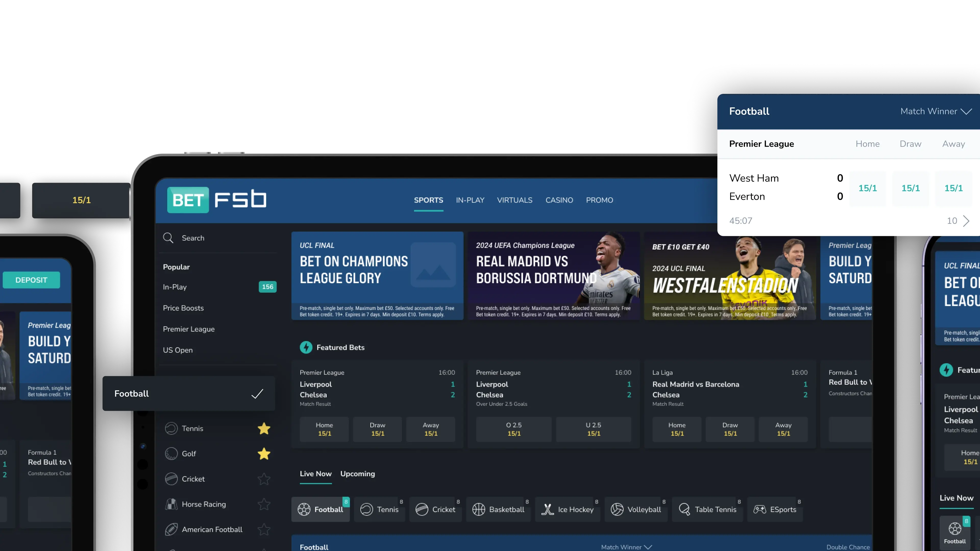Select the Football sport filter icon
This screenshot has width=980, height=551.
[x=304, y=509]
